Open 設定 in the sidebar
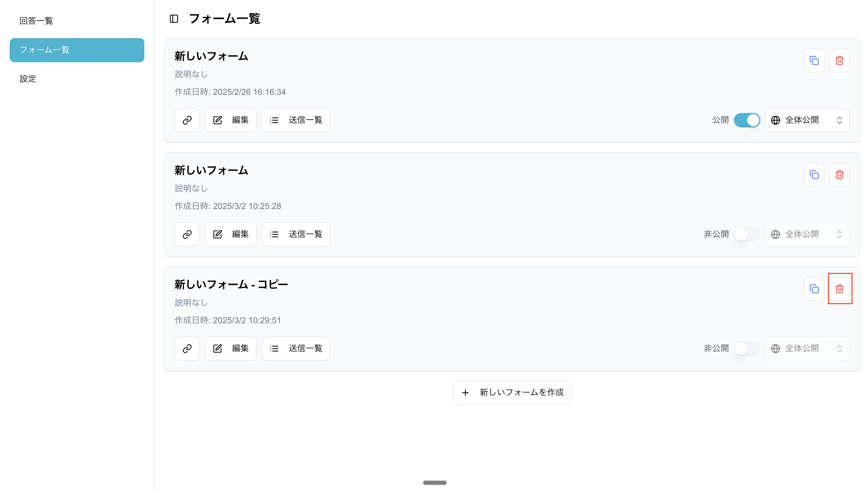 click(x=27, y=79)
